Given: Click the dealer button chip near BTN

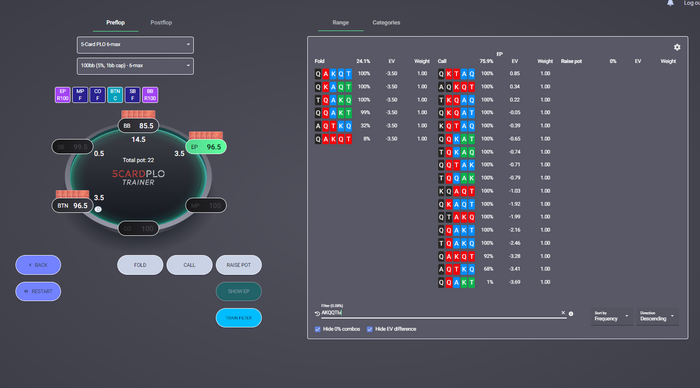Looking at the screenshot, I should [x=98, y=209].
